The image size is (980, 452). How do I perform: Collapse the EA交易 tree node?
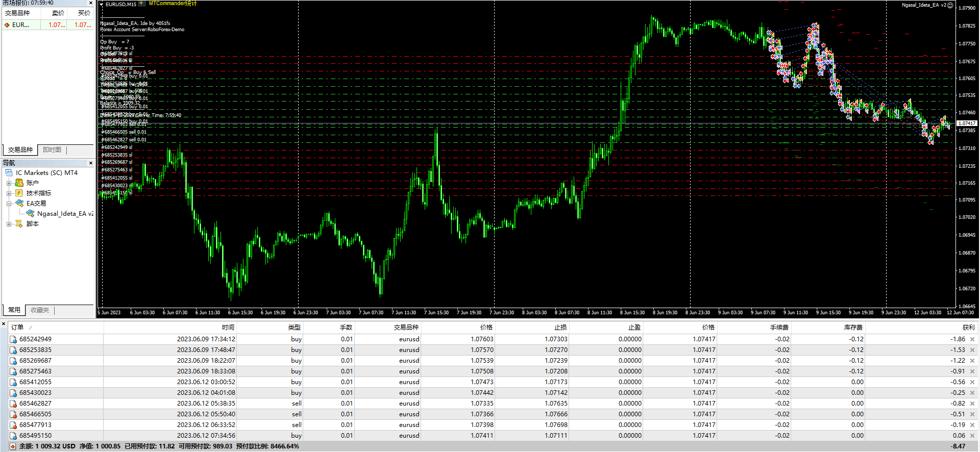coord(9,204)
